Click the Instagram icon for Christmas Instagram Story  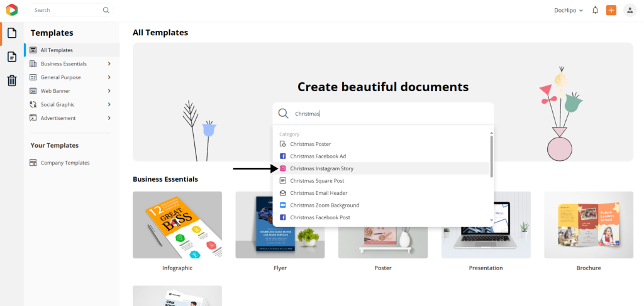(x=282, y=168)
